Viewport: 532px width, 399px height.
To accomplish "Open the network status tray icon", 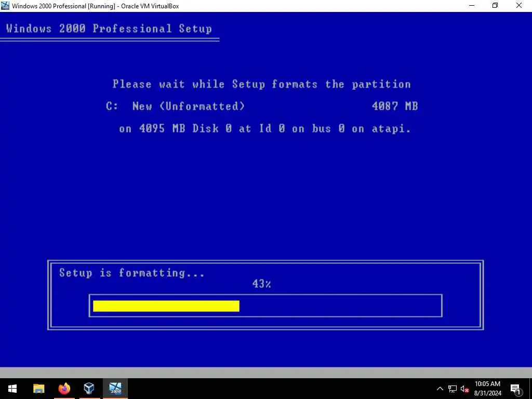I will (x=453, y=389).
